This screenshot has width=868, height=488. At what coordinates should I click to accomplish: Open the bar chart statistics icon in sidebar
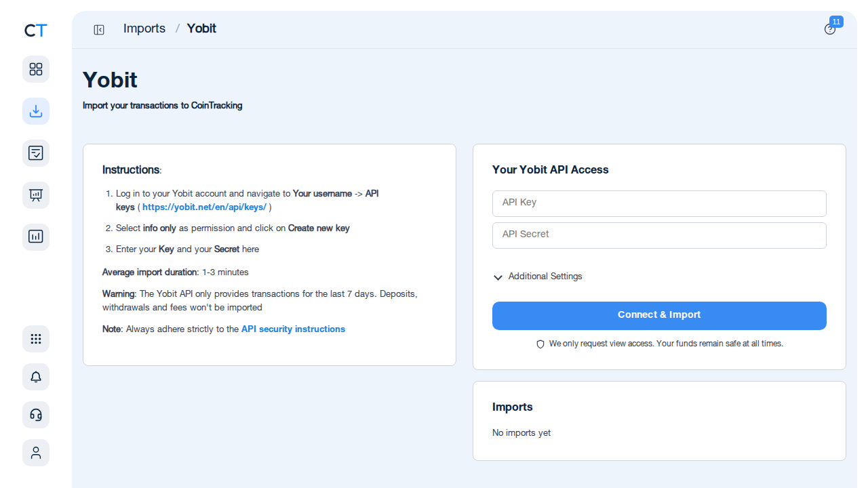(x=36, y=237)
